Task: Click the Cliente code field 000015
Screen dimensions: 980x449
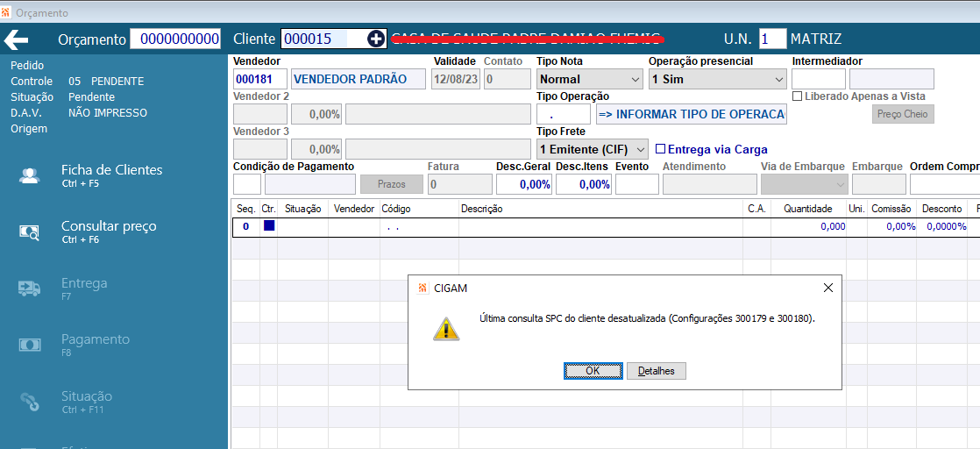Action: [x=323, y=39]
